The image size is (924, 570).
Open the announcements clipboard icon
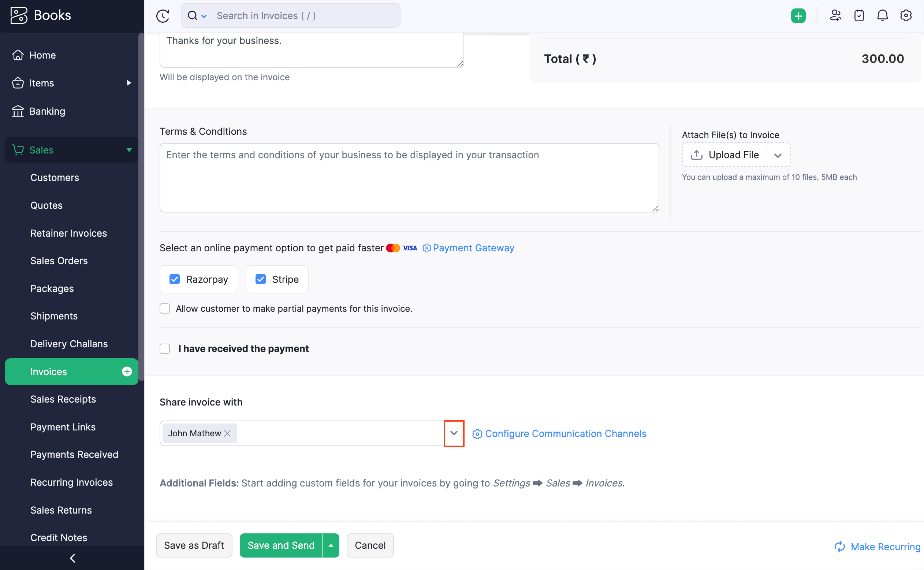pyautogui.click(x=859, y=15)
